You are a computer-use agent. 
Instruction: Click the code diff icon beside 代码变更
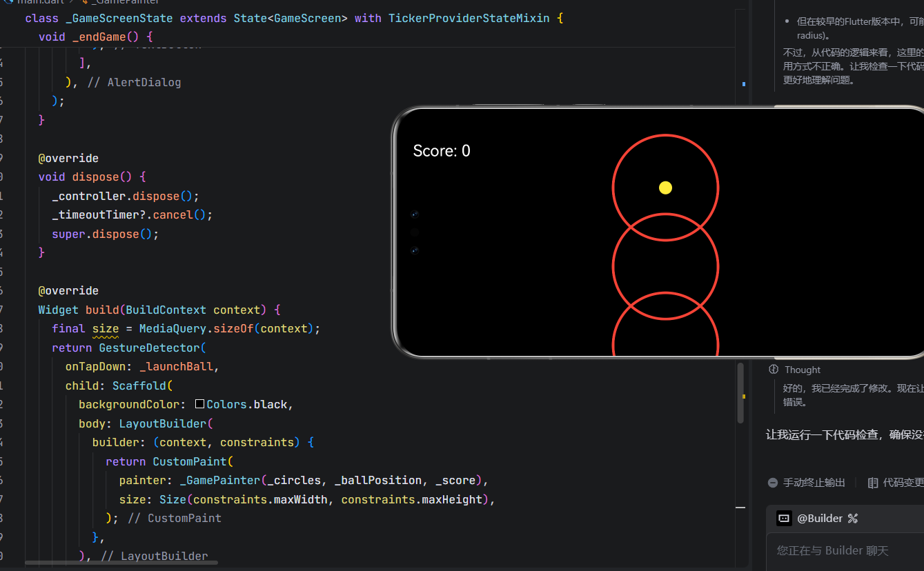(x=873, y=483)
